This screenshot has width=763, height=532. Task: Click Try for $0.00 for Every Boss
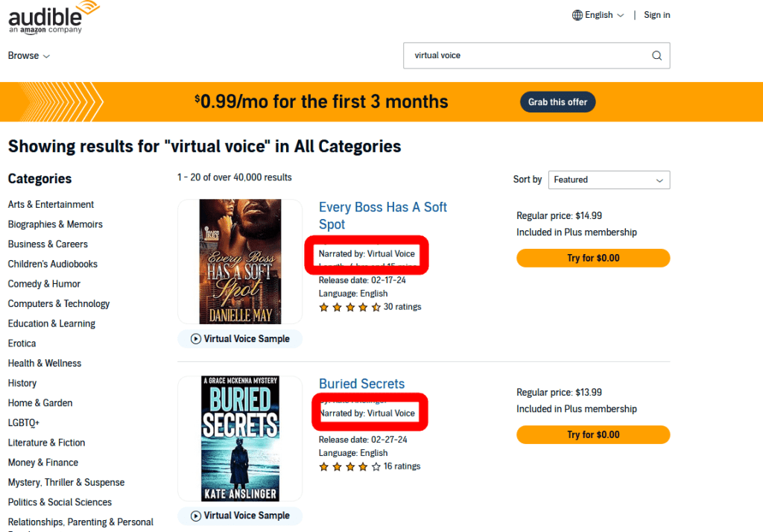(x=593, y=259)
